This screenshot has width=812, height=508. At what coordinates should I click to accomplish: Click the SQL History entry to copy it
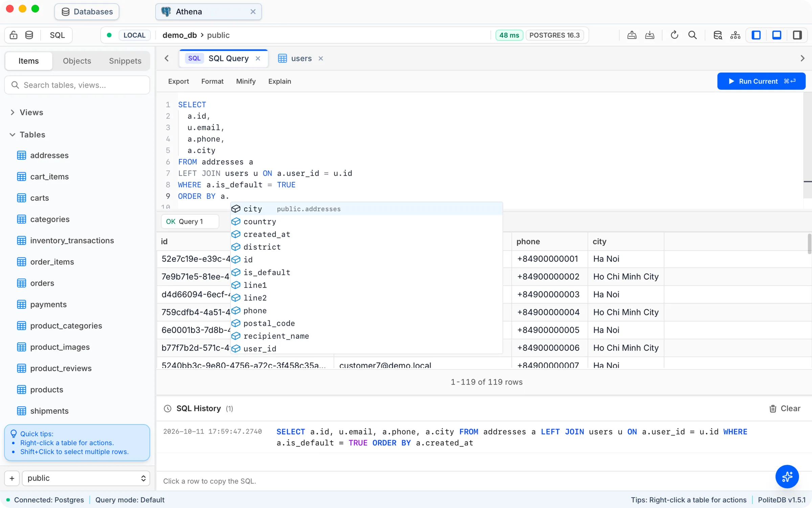484,437
